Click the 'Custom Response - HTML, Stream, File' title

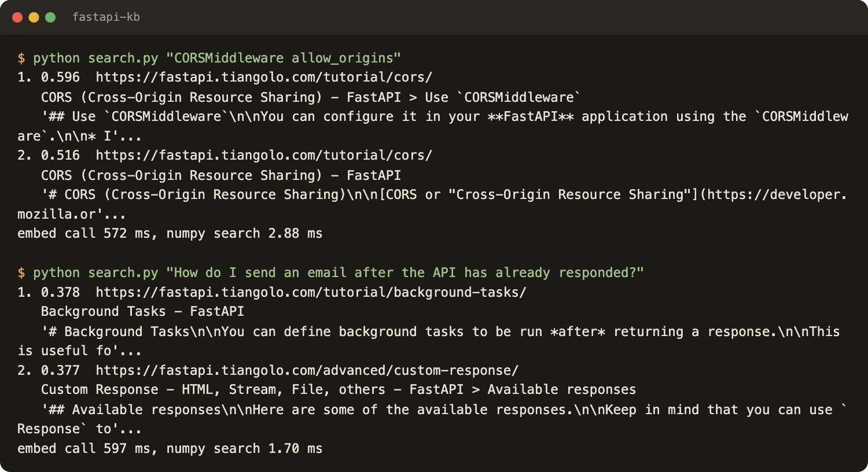[339, 390]
